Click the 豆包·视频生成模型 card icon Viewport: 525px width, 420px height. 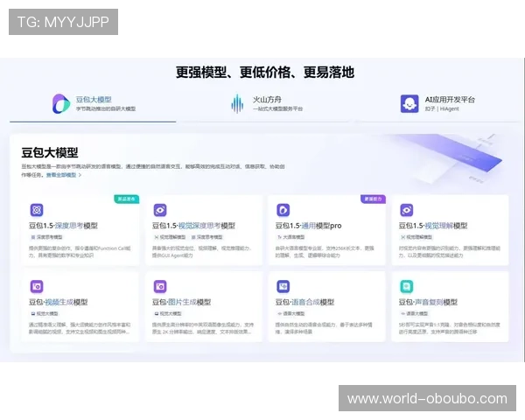37,286
